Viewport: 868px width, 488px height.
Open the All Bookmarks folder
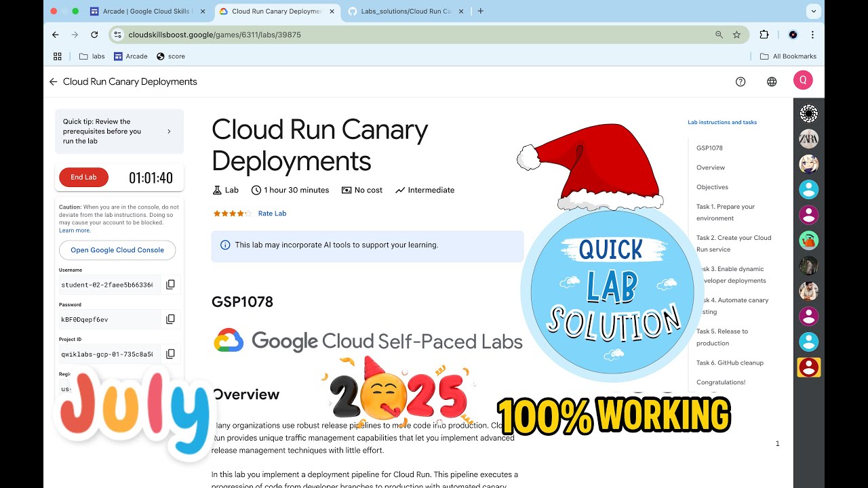(788, 56)
